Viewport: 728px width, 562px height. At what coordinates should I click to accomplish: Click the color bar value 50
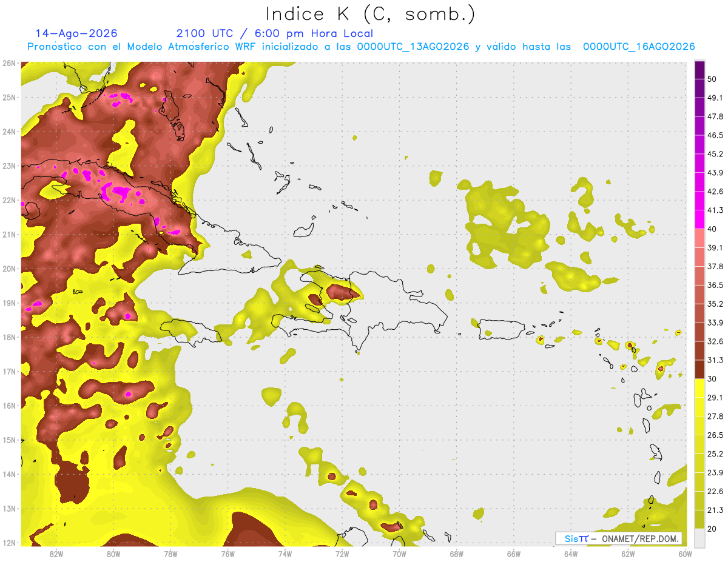712,79
